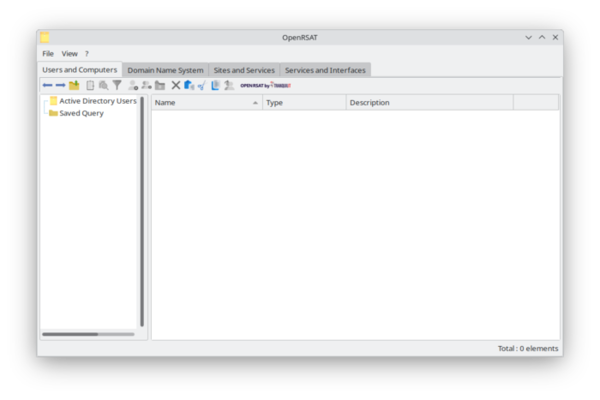Sort list by the Description column header
This screenshot has width=600, height=400.
(x=428, y=103)
